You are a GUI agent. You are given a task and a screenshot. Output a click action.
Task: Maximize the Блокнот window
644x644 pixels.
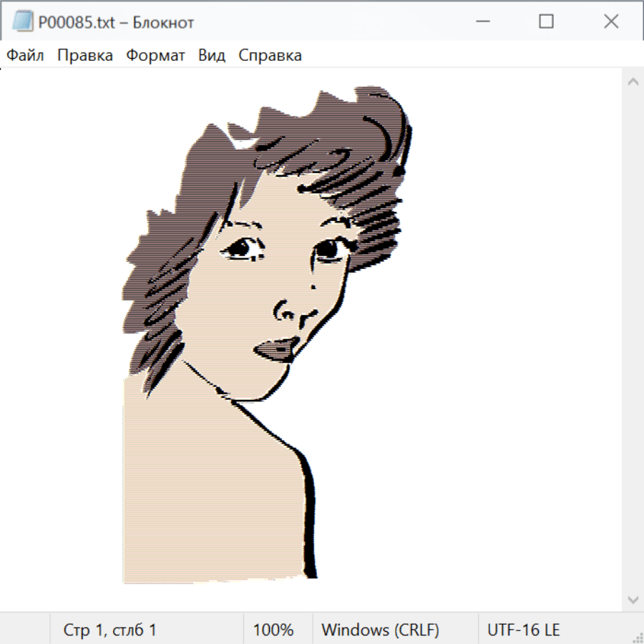(546, 22)
